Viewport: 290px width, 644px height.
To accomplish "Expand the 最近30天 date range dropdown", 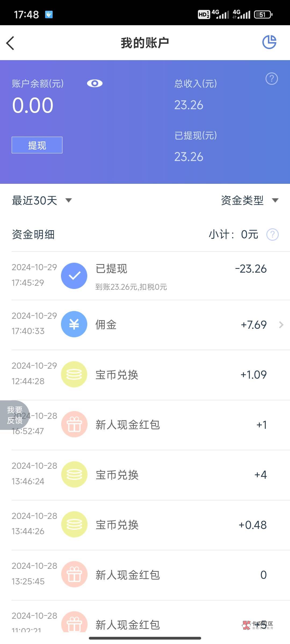I will (42, 200).
